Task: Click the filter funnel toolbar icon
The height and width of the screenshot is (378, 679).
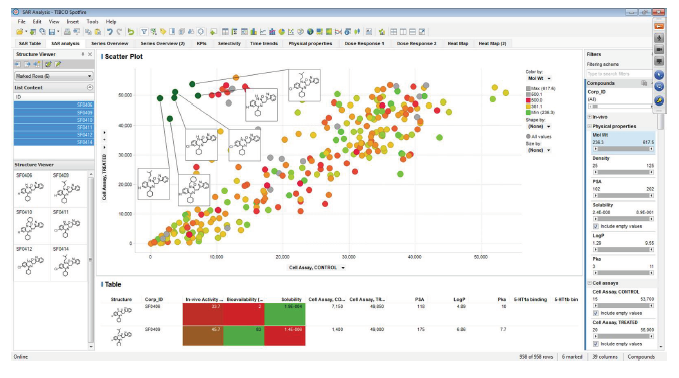Action: coord(144,32)
